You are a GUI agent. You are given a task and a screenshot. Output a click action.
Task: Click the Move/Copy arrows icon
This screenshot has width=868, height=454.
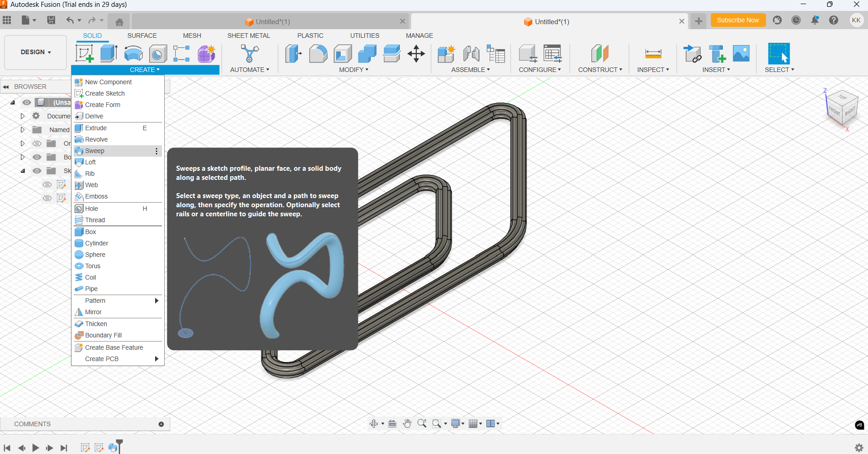pyautogui.click(x=416, y=53)
